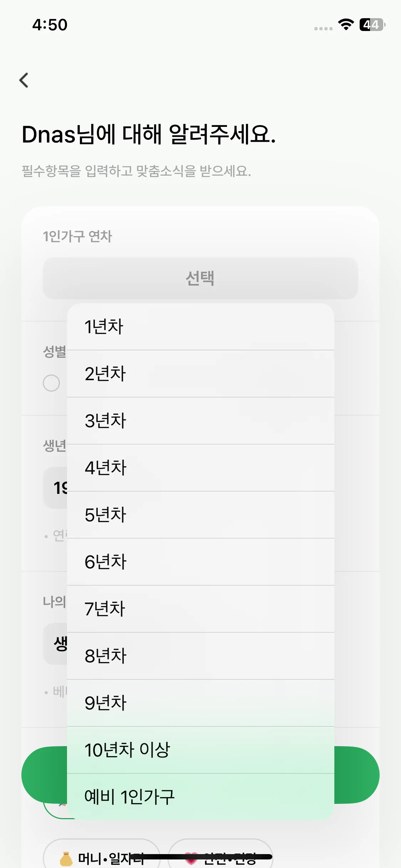Image resolution: width=401 pixels, height=868 pixels.
Task: Select the gender radio button under 성별
Action: tap(51, 383)
